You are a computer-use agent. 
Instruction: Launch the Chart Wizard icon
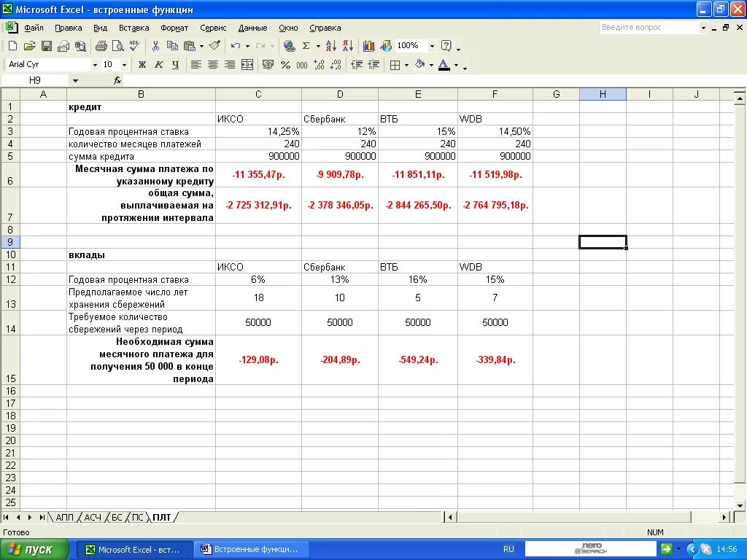pos(368,46)
